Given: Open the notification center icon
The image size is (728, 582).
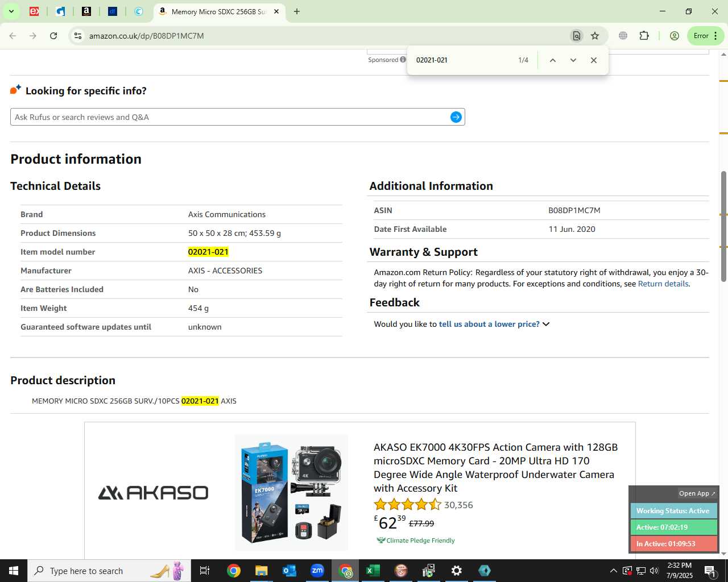Looking at the screenshot, I should 710,571.
